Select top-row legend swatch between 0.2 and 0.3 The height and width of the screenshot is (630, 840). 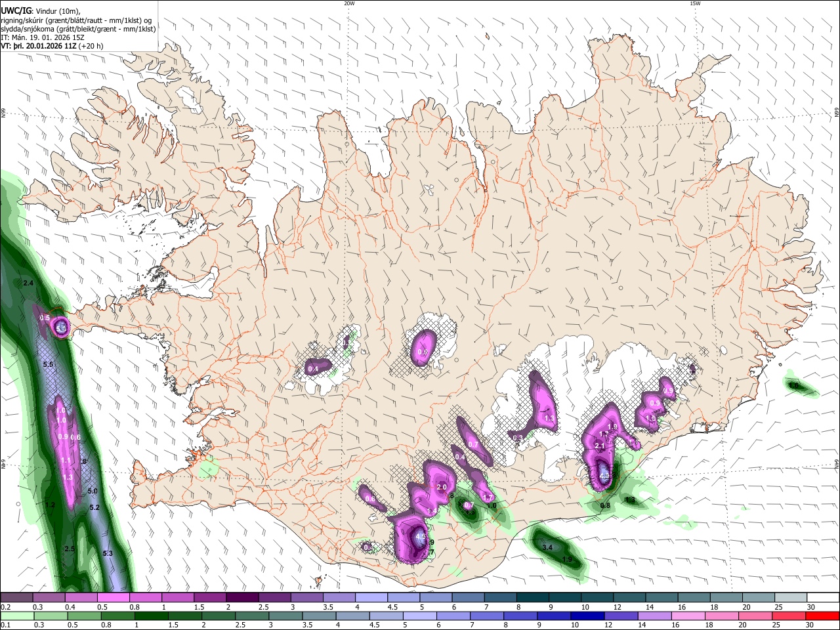[x=16, y=598]
